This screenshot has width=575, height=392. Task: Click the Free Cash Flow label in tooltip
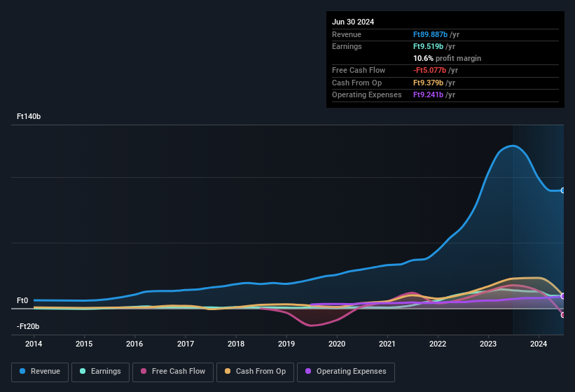coord(359,70)
